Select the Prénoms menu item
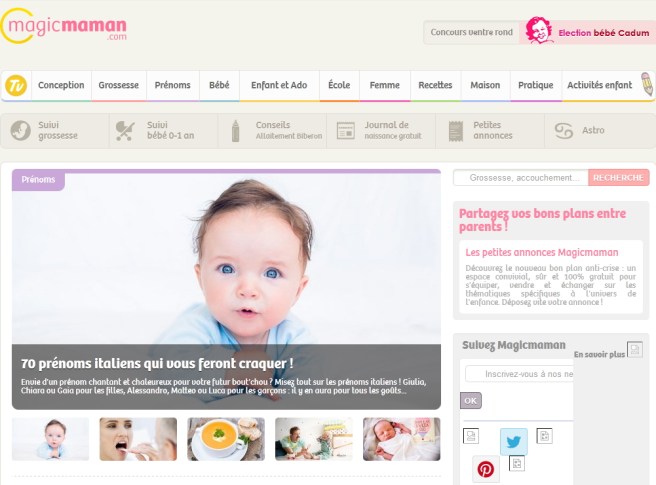This screenshot has height=485, width=656. point(172,85)
